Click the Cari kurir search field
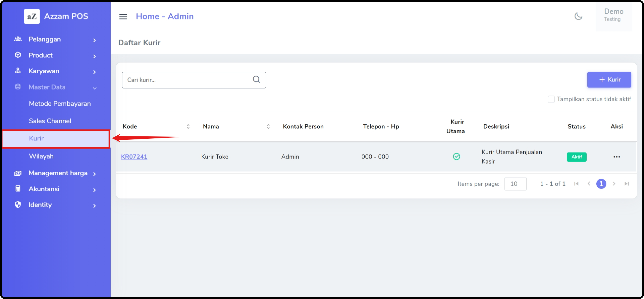This screenshot has width=644, height=299. pos(187,80)
